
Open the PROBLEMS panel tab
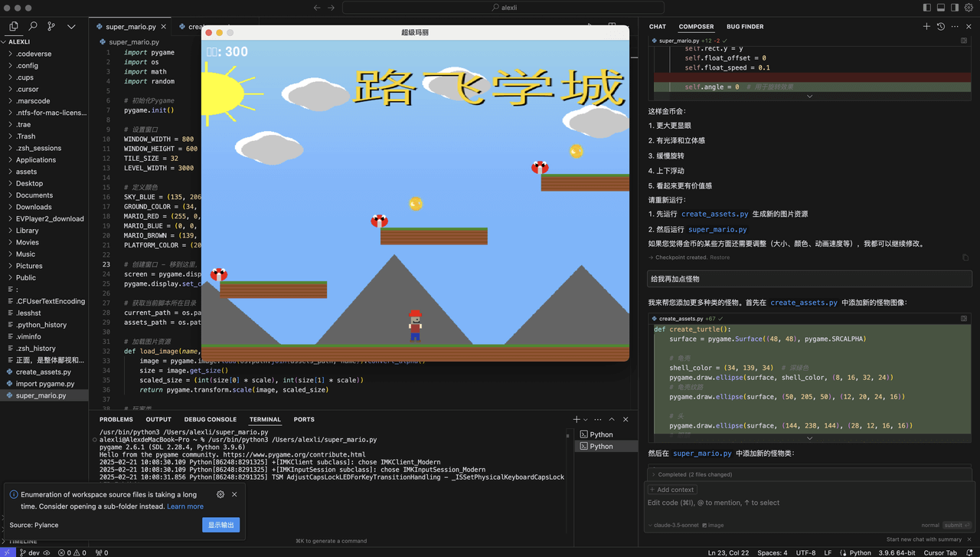coord(116,420)
